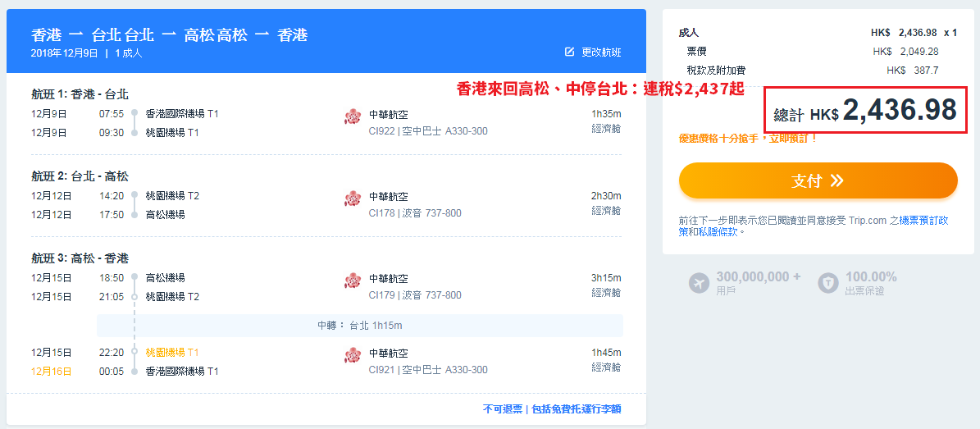Click 高松機場 arrival at 17:50
This screenshot has height=429, width=980.
pyautogui.click(x=165, y=215)
